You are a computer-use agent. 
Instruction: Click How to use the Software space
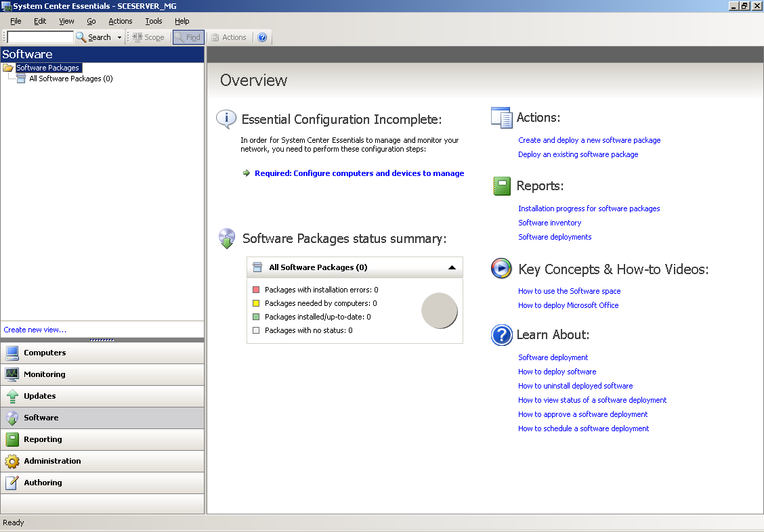[569, 291]
